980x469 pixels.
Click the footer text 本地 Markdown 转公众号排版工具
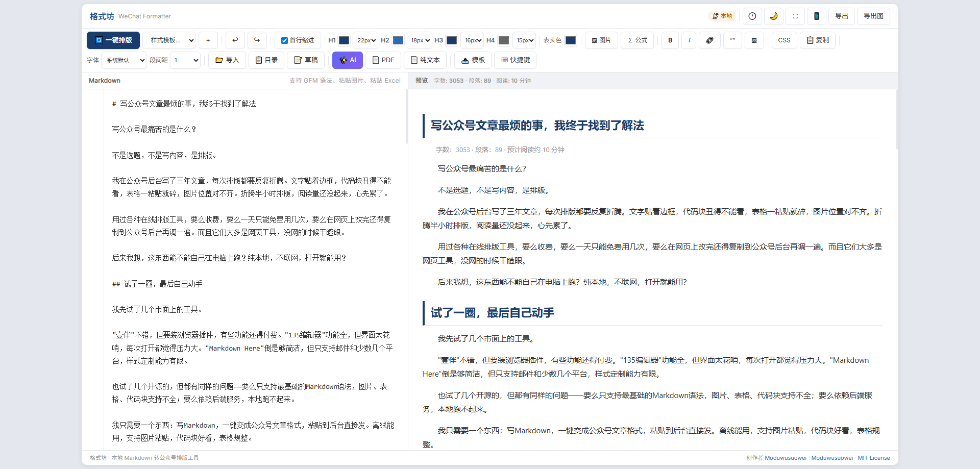point(155,458)
